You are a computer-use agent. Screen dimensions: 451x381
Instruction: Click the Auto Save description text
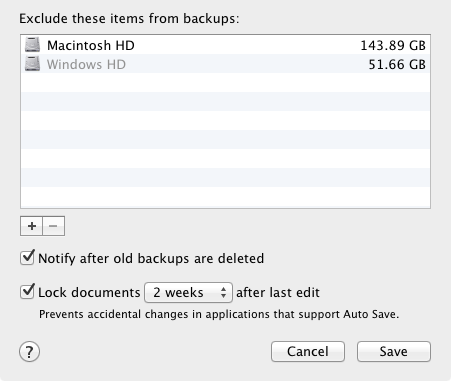coord(219,314)
